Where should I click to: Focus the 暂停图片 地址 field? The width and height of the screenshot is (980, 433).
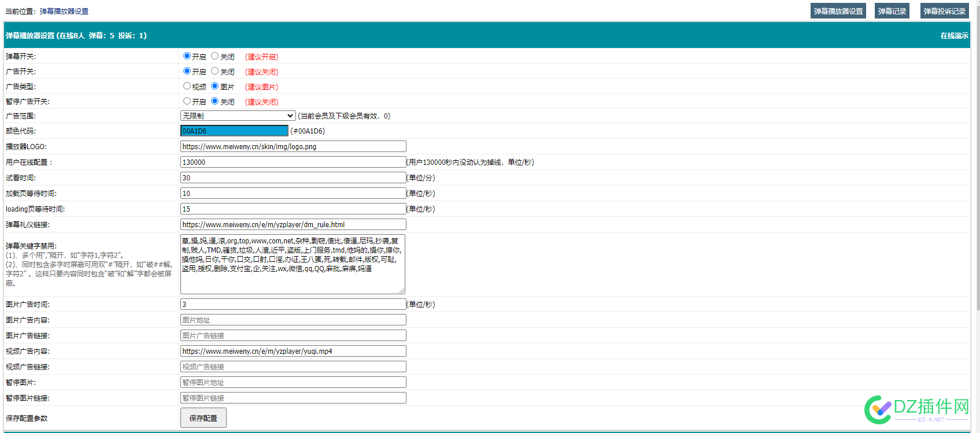click(x=293, y=382)
